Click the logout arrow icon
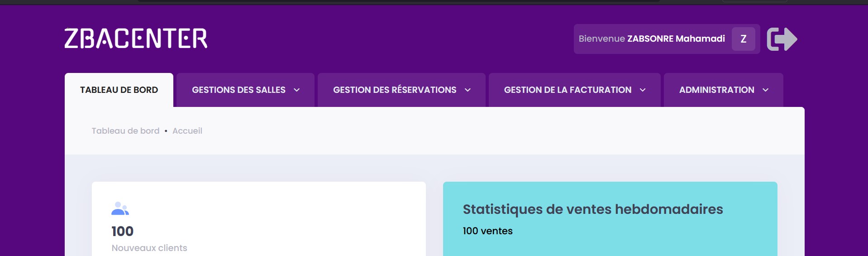This screenshot has height=256, width=868. (x=782, y=39)
